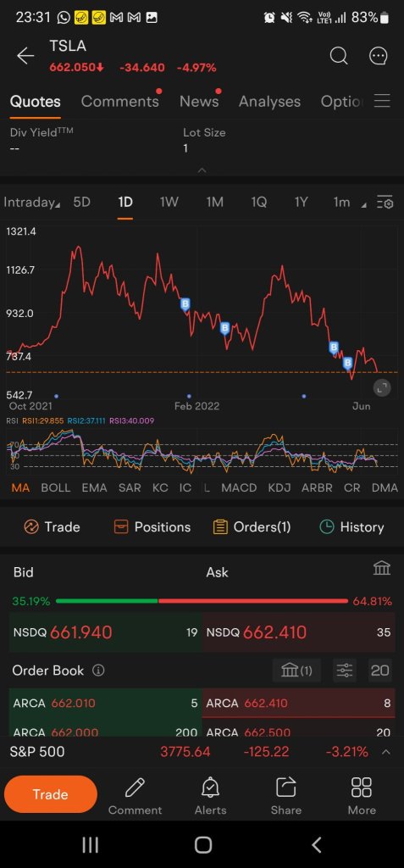The image size is (404, 868).
Task: Open search with the magnifier icon
Action: (x=339, y=56)
